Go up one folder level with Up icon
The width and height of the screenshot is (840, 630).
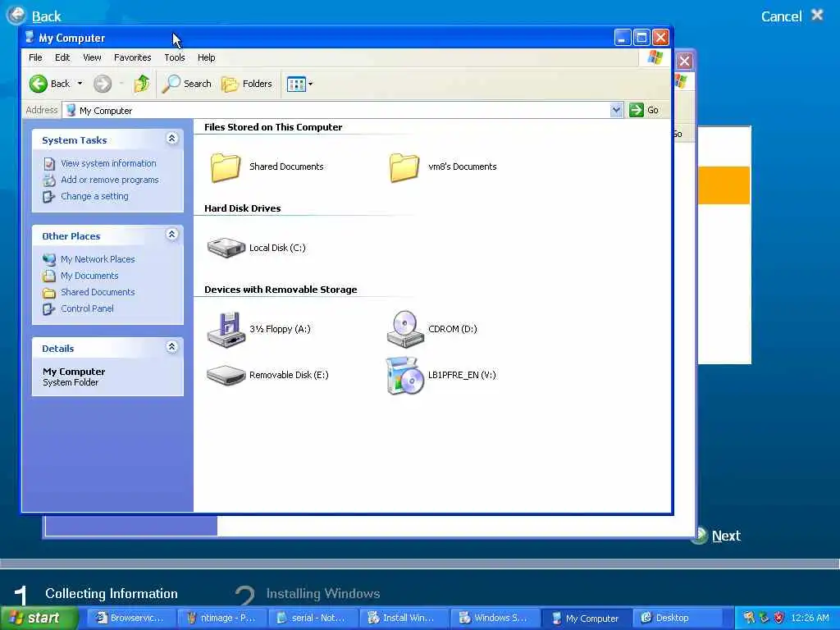point(142,84)
